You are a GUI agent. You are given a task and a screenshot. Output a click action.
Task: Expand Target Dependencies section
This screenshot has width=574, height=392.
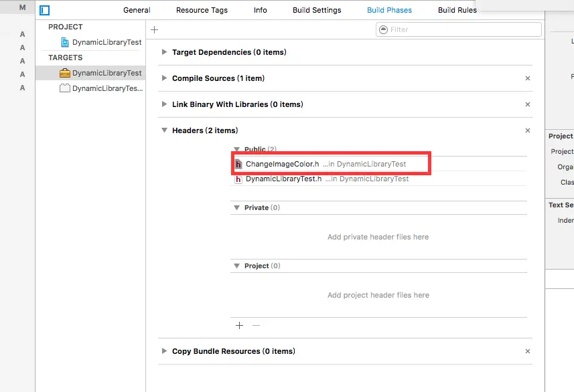[164, 52]
